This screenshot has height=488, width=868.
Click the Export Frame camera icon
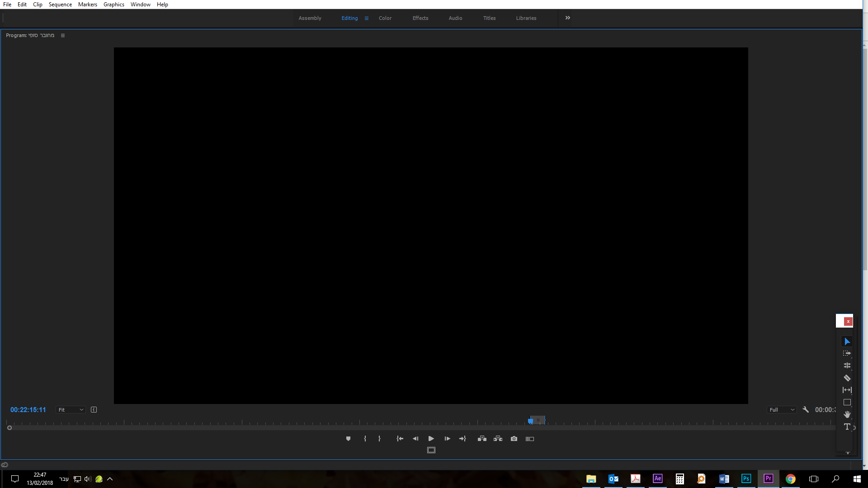514,439
